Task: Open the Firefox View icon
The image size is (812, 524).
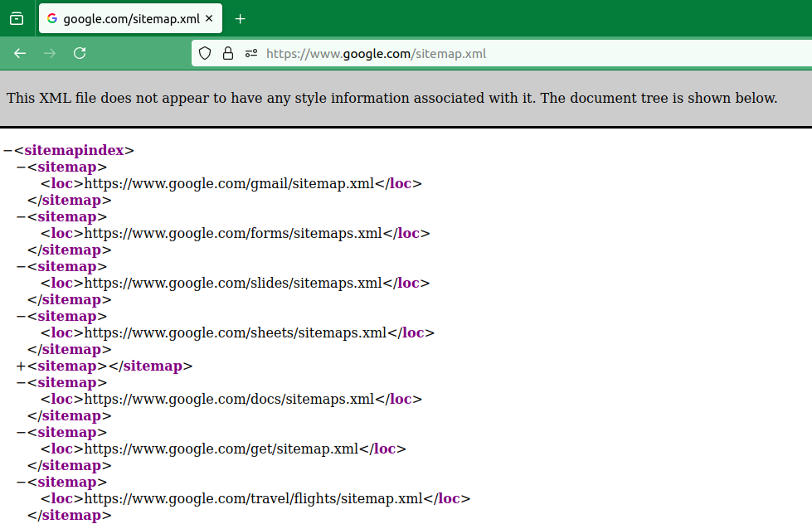Action: coord(17,19)
